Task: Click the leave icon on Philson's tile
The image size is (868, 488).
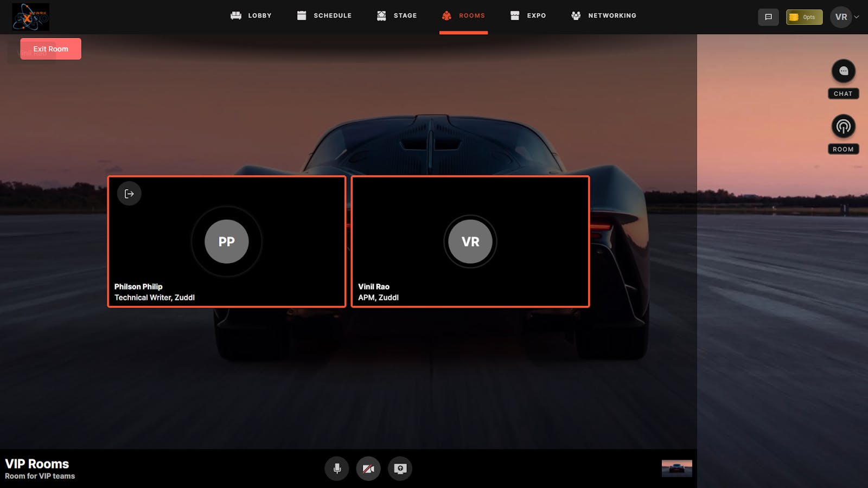Action: tap(129, 194)
